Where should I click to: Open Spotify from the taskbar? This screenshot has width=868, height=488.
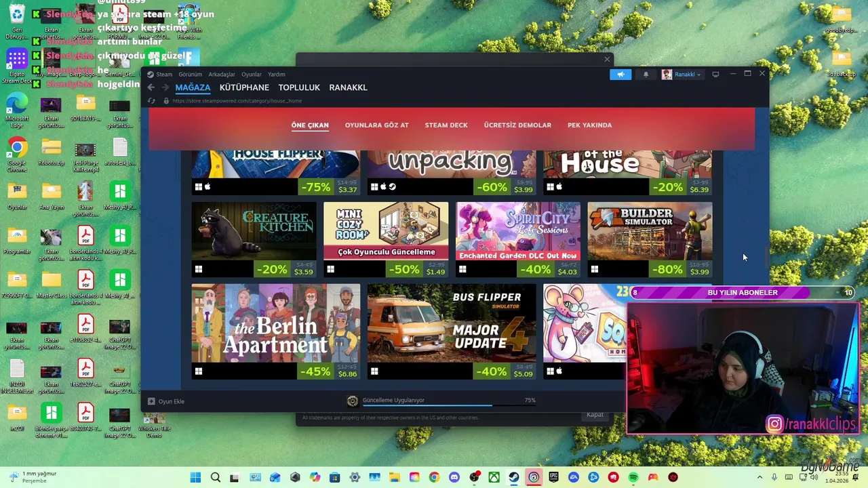pos(633,478)
